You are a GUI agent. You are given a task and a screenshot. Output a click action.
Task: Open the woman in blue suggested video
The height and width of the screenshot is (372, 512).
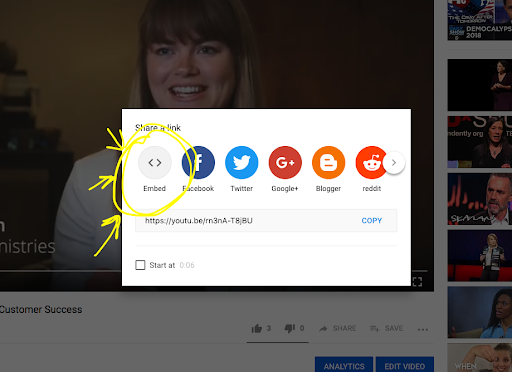[x=480, y=312]
